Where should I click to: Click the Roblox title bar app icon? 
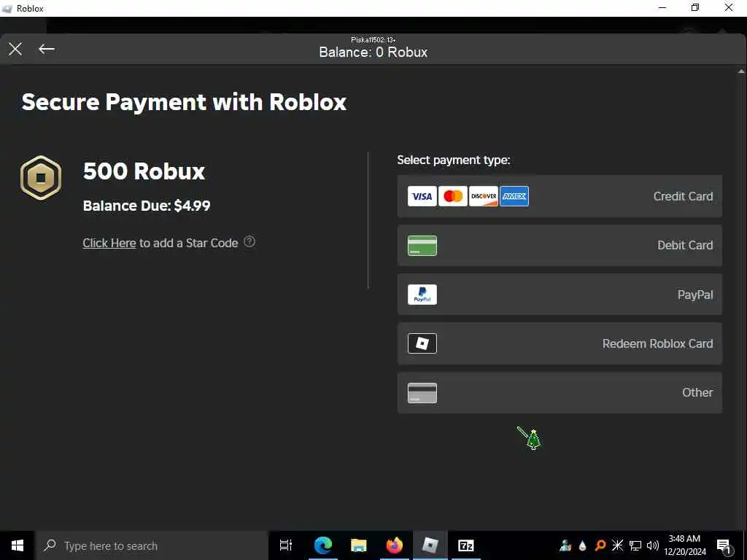[7, 9]
